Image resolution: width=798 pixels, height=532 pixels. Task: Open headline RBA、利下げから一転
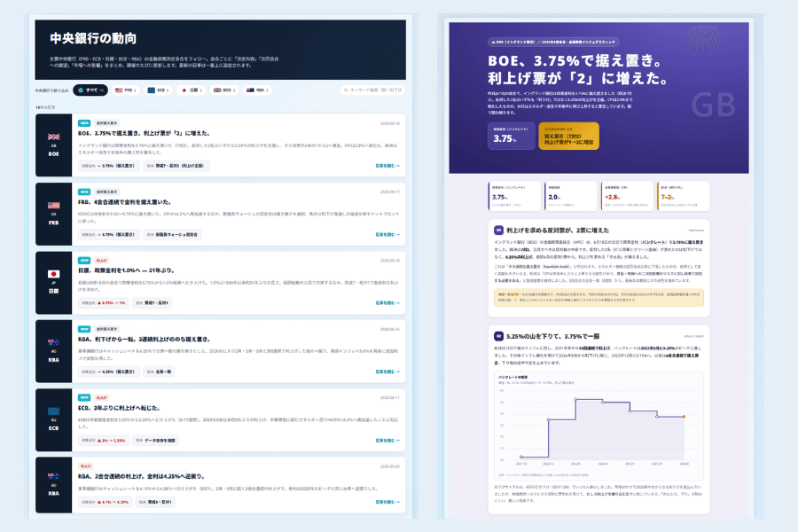pyautogui.click(x=144, y=339)
